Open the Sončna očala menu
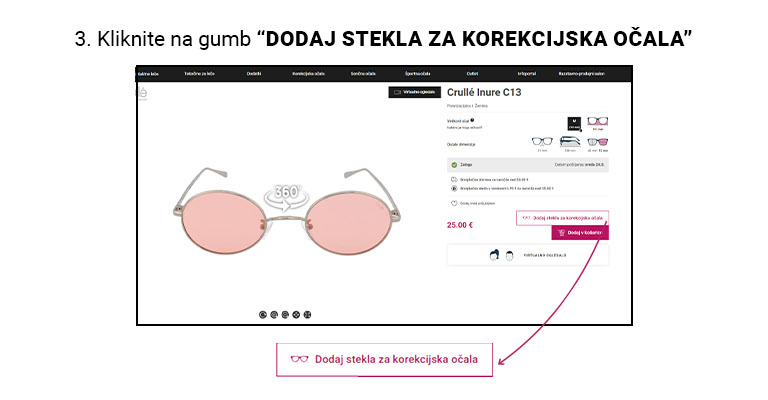Screen dimensions: 768x400 (x=363, y=74)
